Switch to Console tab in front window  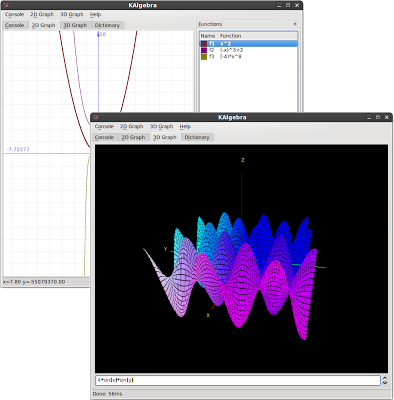[x=104, y=137]
